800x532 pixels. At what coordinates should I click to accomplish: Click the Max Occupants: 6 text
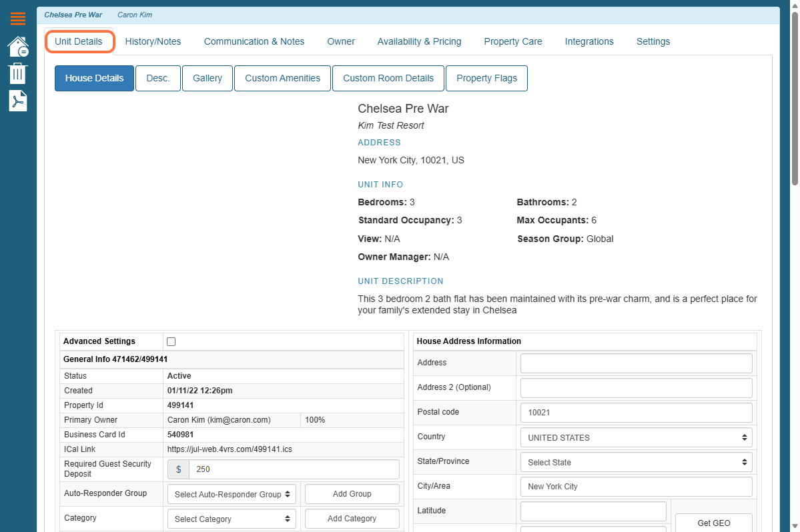click(x=556, y=220)
